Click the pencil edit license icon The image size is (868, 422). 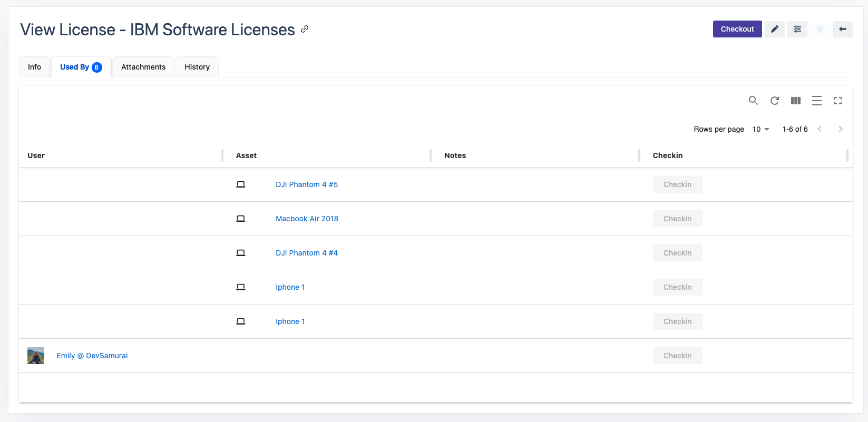coord(774,30)
